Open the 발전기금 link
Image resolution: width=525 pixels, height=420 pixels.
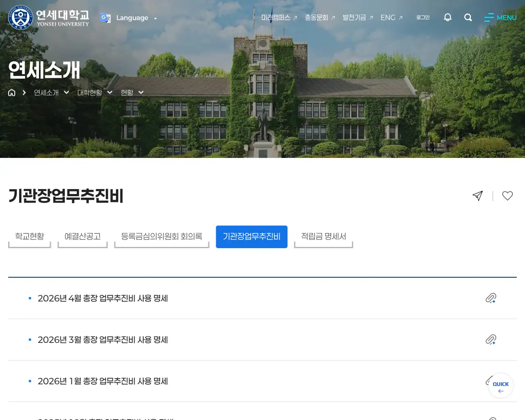pyautogui.click(x=358, y=18)
